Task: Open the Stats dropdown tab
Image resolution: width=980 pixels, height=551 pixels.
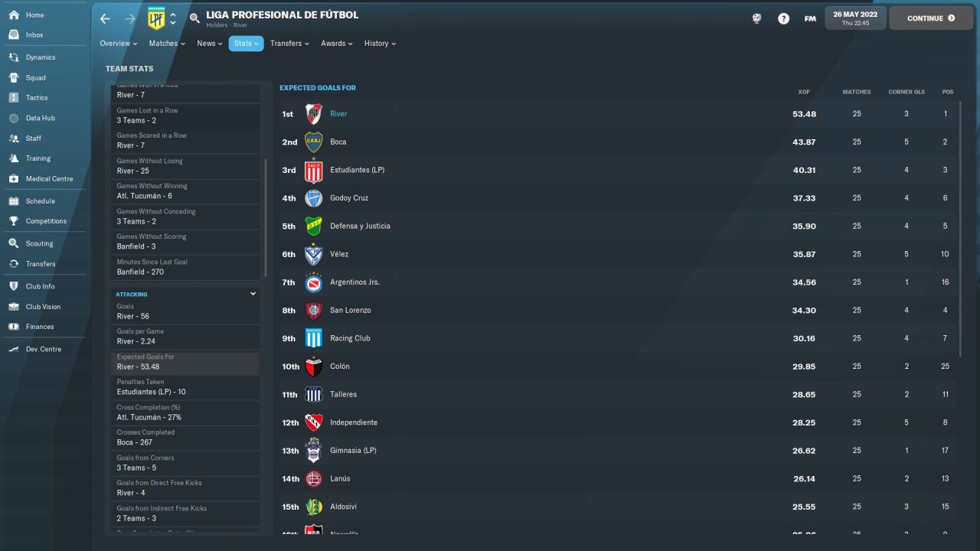Action: tap(246, 44)
